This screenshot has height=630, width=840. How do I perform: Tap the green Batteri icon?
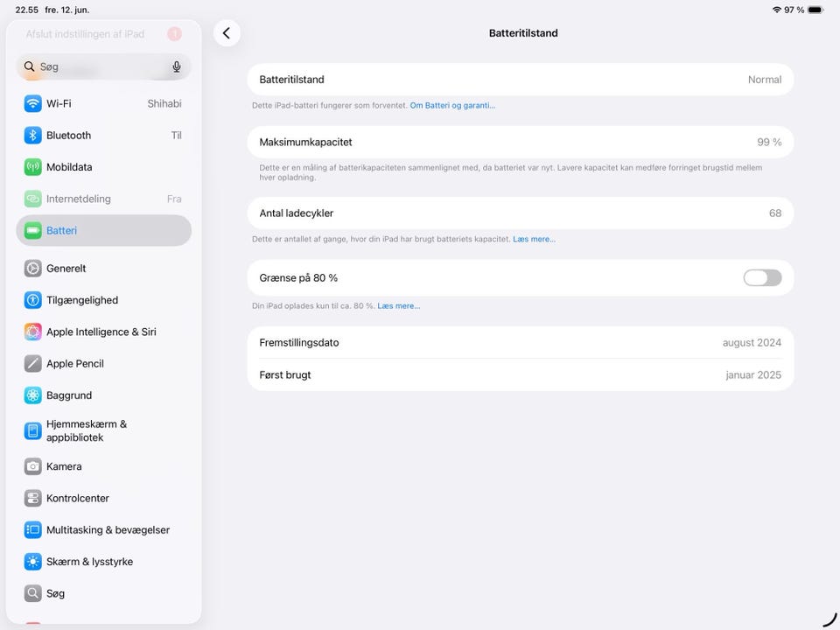coord(32,231)
